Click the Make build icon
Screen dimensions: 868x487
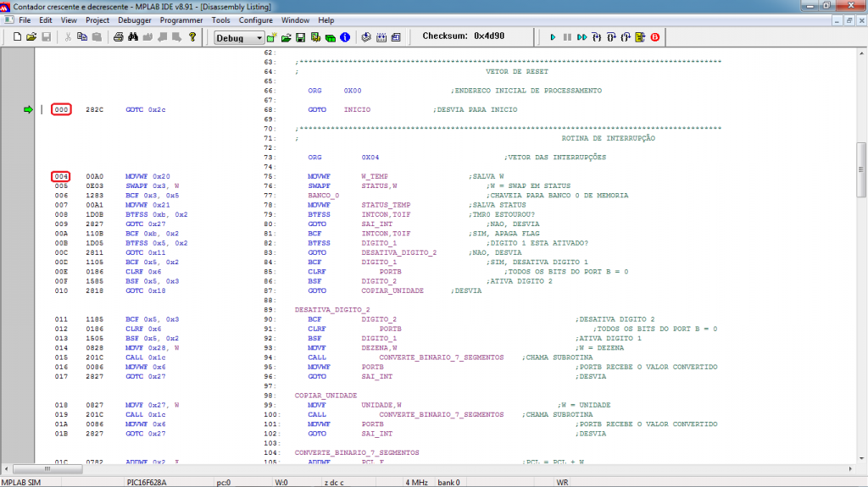366,37
